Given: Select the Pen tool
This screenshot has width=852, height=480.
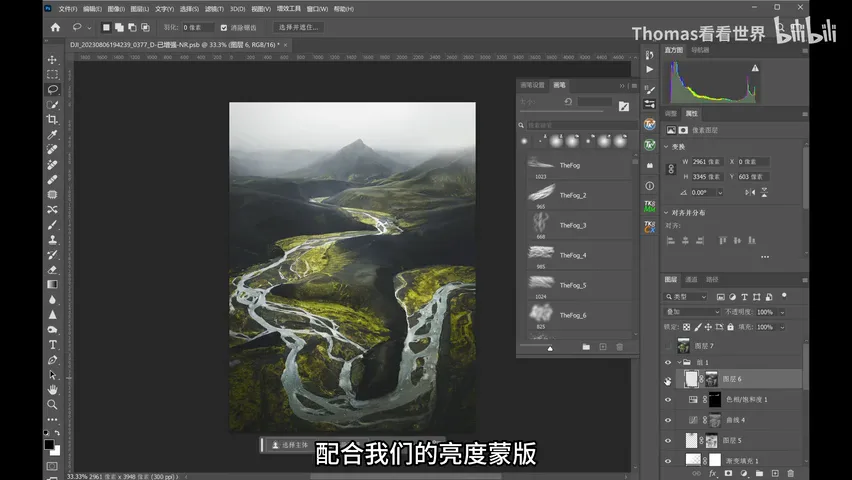Looking at the screenshot, I should (x=52, y=360).
